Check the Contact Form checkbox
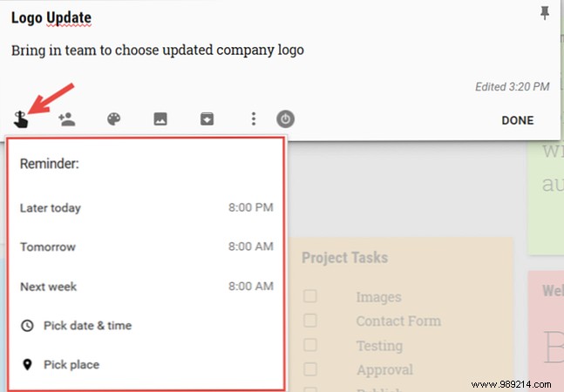The image size is (564, 392). [310, 321]
